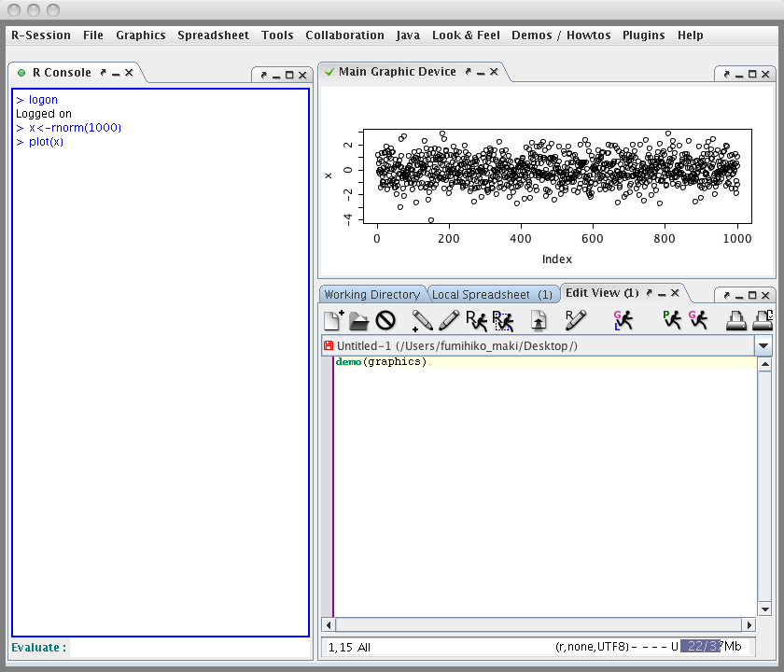Click the green P running figure icon
This screenshot has height=672, width=784.
point(672,321)
